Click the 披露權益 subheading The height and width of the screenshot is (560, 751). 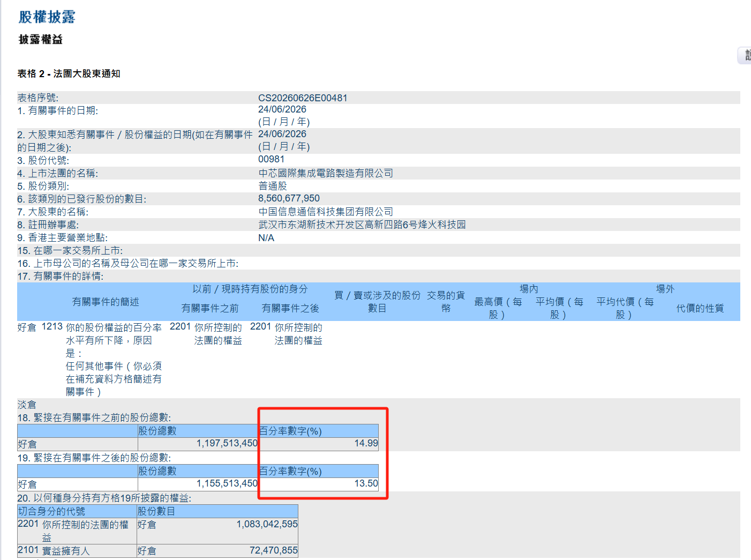41,39
